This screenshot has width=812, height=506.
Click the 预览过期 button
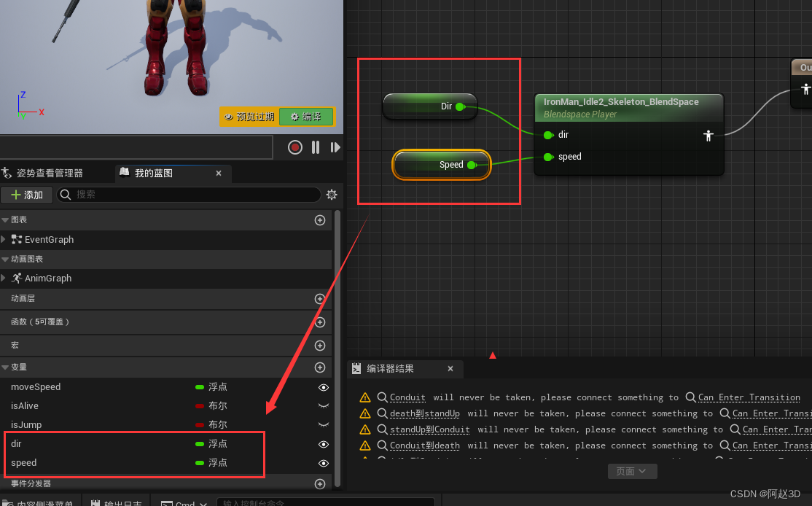(x=249, y=117)
